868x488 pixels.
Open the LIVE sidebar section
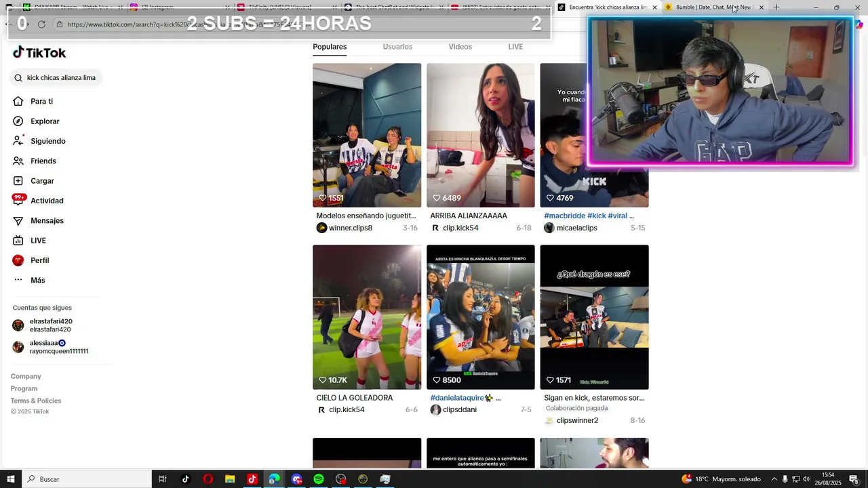(29, 241)
